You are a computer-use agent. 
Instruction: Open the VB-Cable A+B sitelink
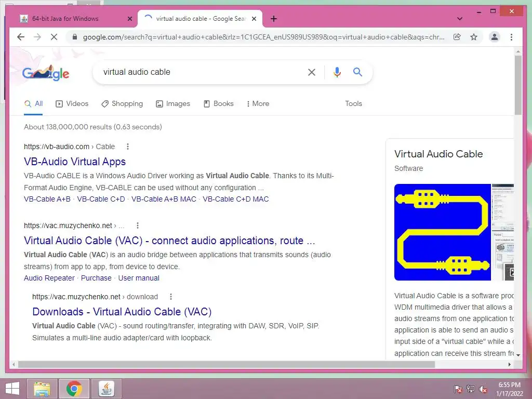tap(47, 199)
